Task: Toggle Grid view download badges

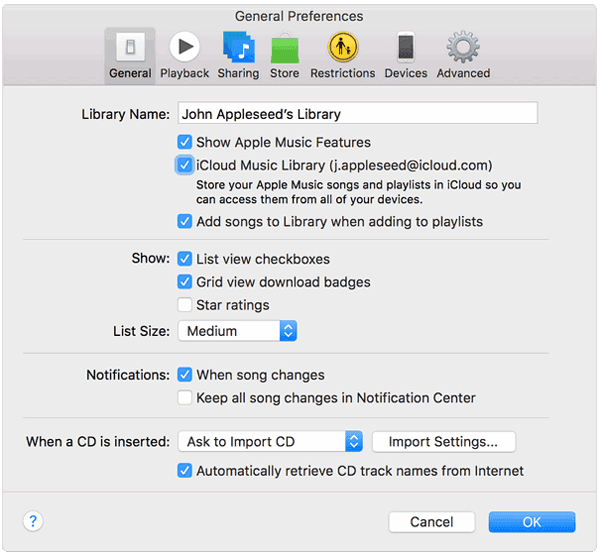Action: click(x=184, y=282)
